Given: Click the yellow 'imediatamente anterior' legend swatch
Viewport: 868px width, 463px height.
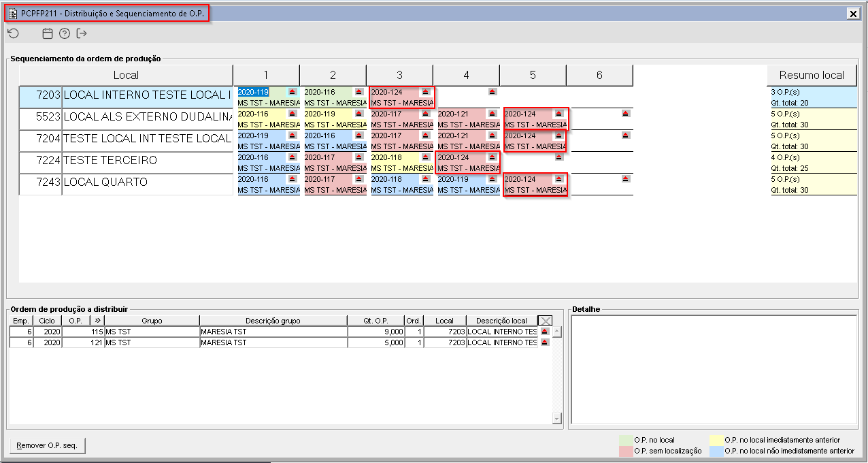Looking at the screenshot, I should (716, 440).
